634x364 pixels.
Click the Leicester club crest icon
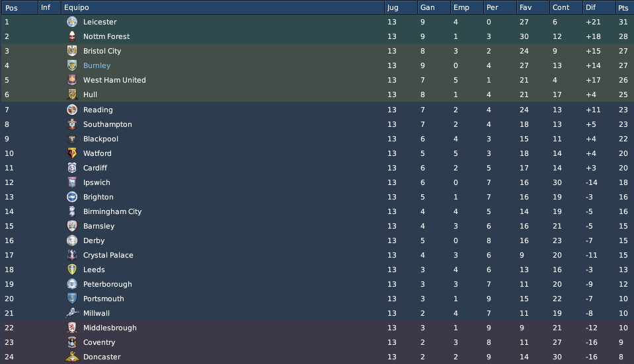[72, 22]
